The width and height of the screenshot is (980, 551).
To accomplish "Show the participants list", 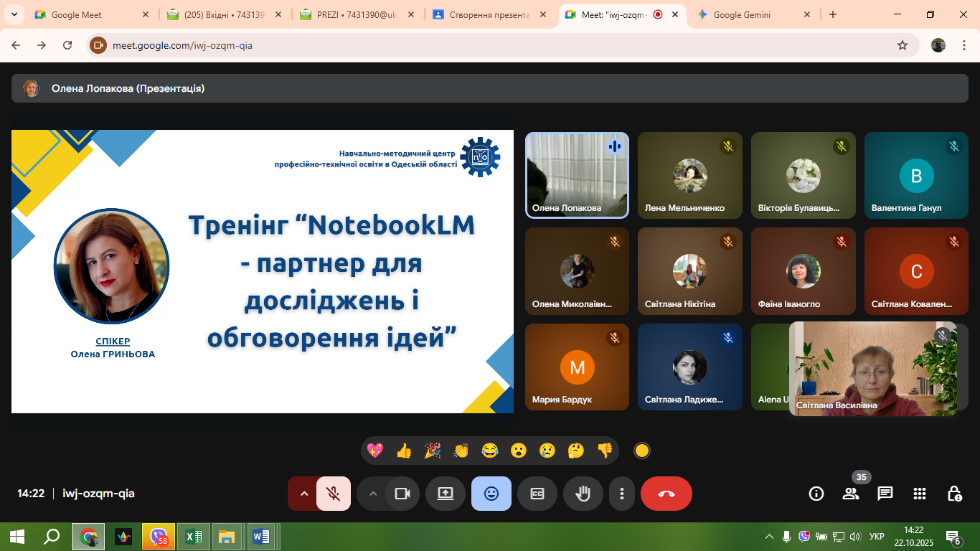I will coord(851,494).
